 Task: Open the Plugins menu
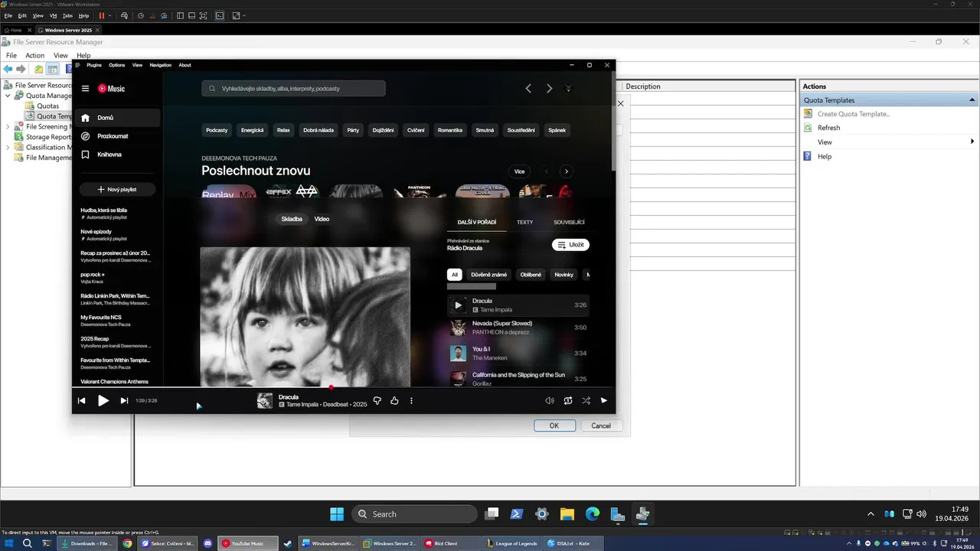tap(94, 65)
